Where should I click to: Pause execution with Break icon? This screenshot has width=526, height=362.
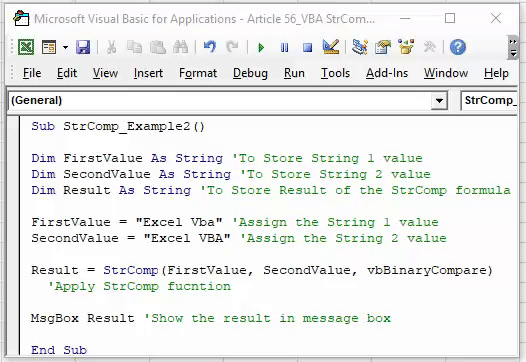coord(284,47)
